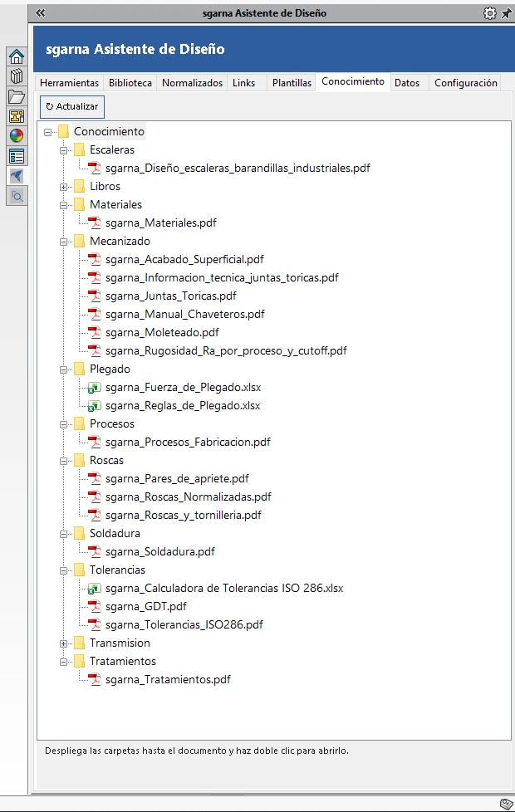515x812 pixels.
Task: Open the settings gear icon in title bar
Action: point(489,13)
